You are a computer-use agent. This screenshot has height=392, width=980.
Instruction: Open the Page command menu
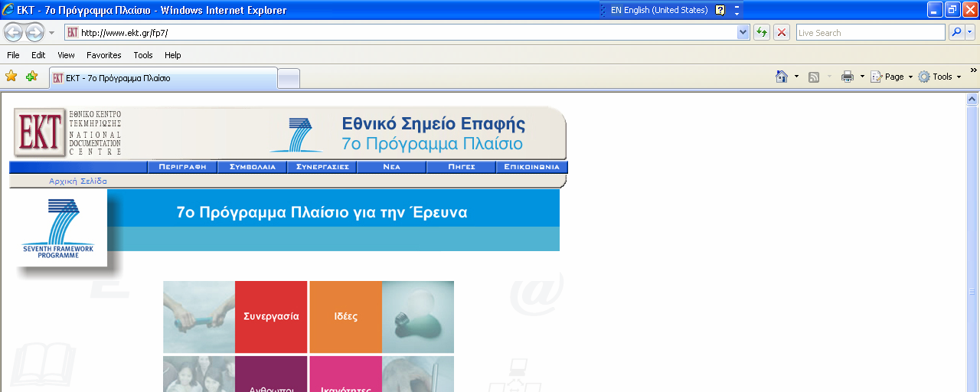(891, 77)
